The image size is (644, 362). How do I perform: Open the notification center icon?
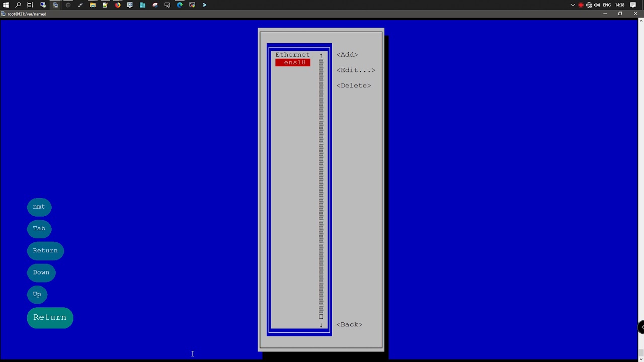click(633, 5)
